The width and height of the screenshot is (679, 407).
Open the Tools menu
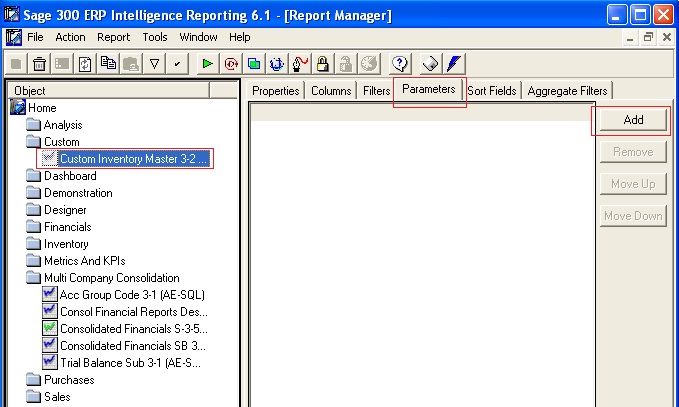pyautogui.click(x=155, y=37)
